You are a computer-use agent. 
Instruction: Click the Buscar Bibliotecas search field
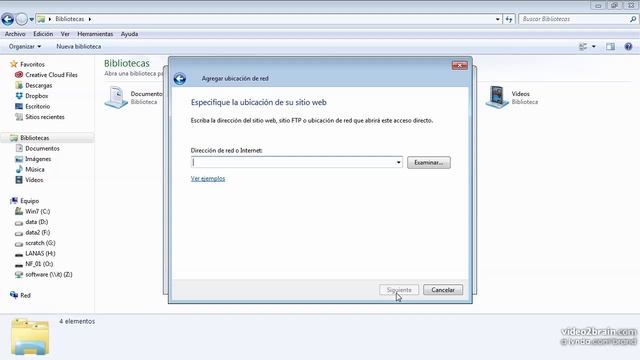(574, 19)
